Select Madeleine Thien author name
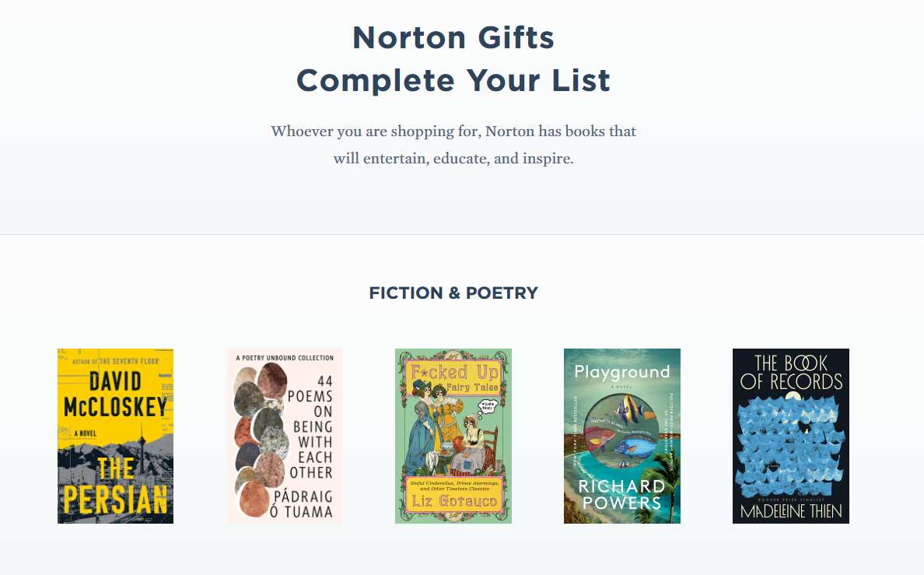The width and height of the screenshot is (924, 575). [791, 512]
